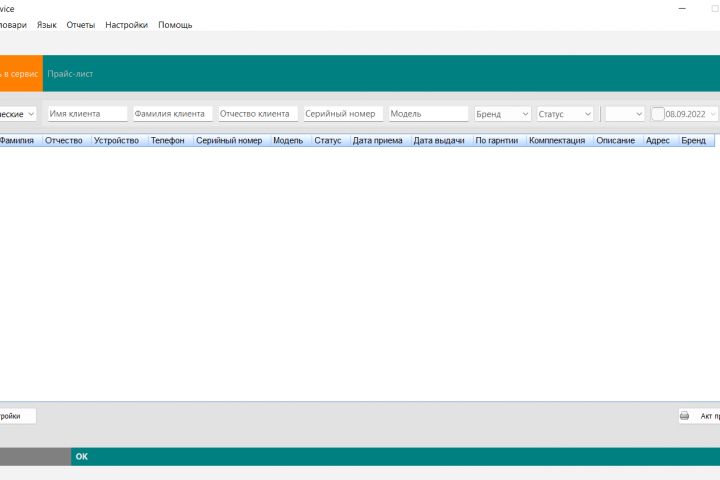The image size is (720, 480).
Task: Open the leftmost filter dropdown ending 'еские'
Action: coord(17,114)
